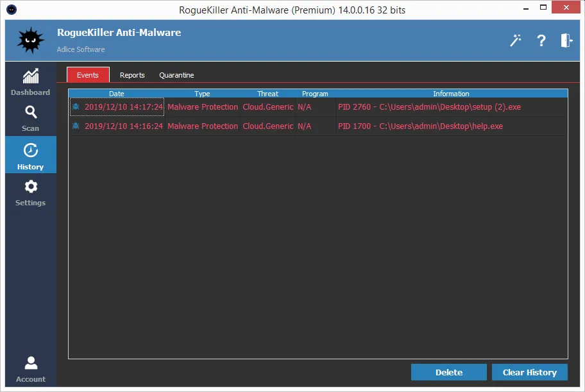Click the RogueKiller spiky logo

click(31, 40)
